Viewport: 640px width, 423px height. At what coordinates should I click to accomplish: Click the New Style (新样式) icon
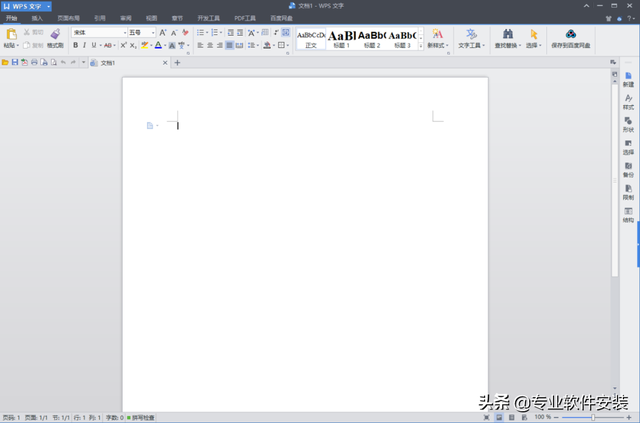(437, 34)
